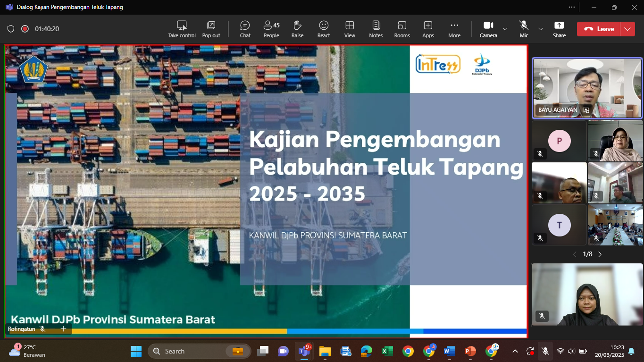Viewport: 644px width, 362px height.
Task: Select the participant tile with letter P
Action: tap(559, 141)
